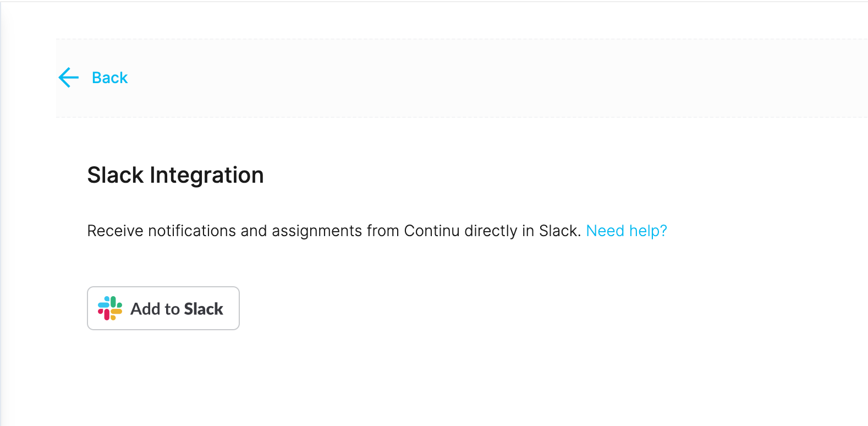
Task: Return to the previous page via the left arrow
Action: (69, 78)
